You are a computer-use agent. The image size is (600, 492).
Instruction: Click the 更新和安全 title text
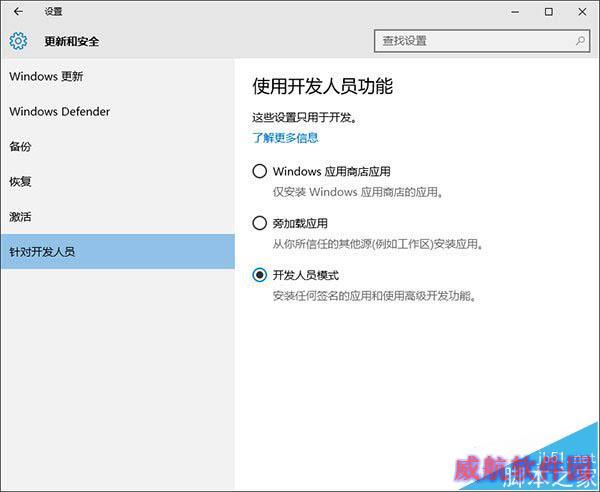pos(72,41)
